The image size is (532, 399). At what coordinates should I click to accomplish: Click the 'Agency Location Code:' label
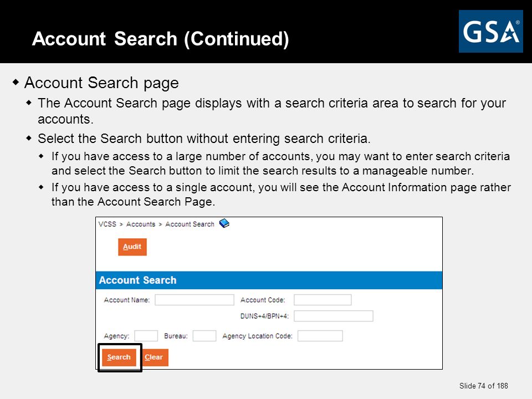click(258, 336)
